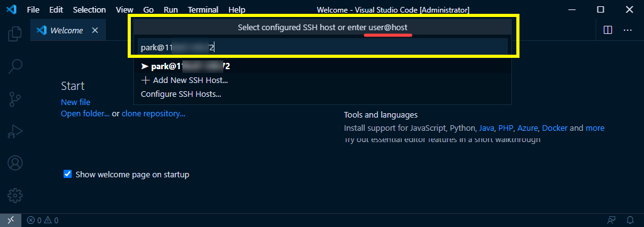Open the Source Control view
The height and width of the screenshot is (227, 644).
[15, 99]
